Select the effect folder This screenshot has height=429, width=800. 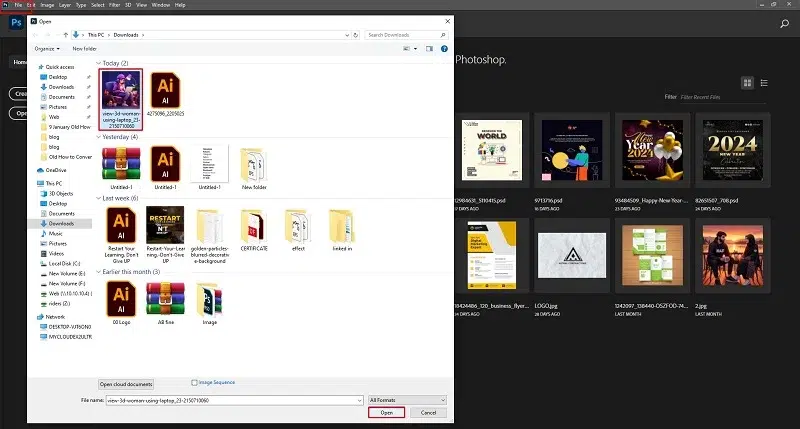(x=298, y=230)
